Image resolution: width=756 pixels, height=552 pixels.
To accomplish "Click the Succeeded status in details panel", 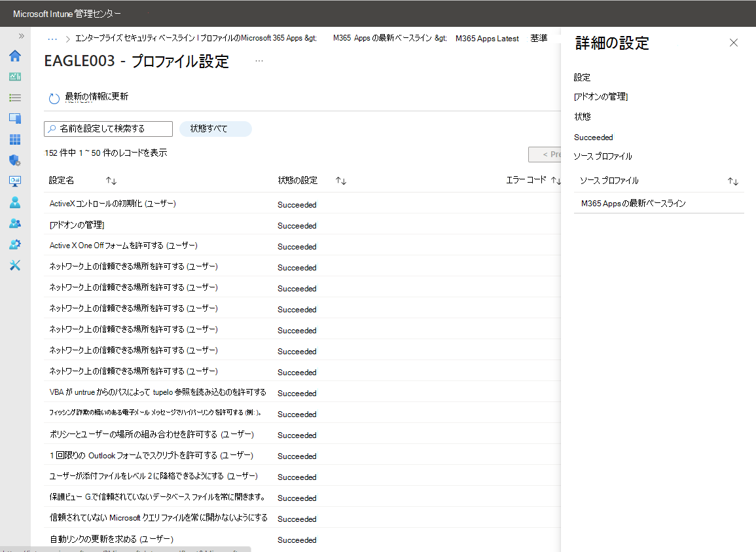I will click(x=594, y=138).
